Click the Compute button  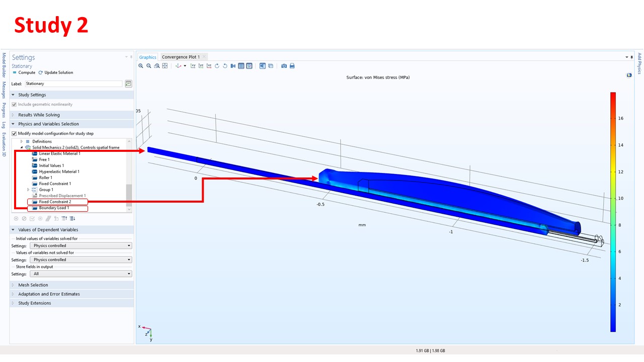[24, 72]
